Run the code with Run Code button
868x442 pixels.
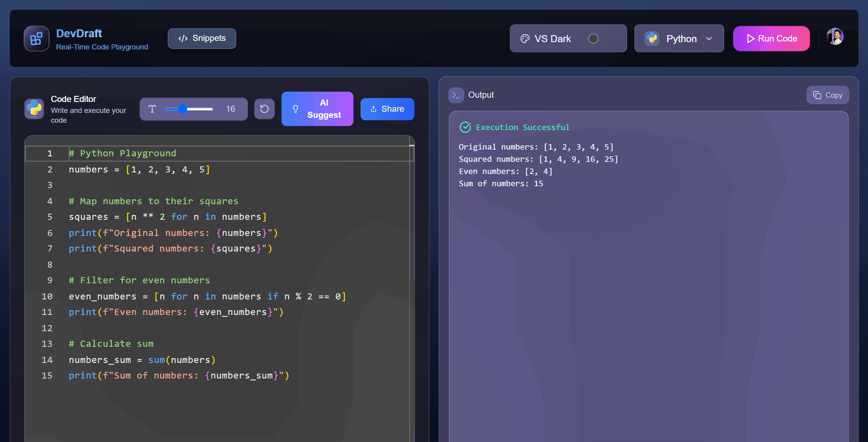771,39
